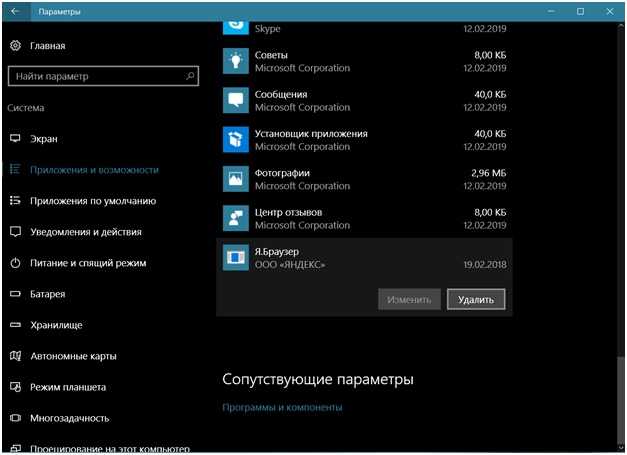This screenshot has height=455, width=627.
Task: Click the Батарея battery icon
Action: click(15, 294)
